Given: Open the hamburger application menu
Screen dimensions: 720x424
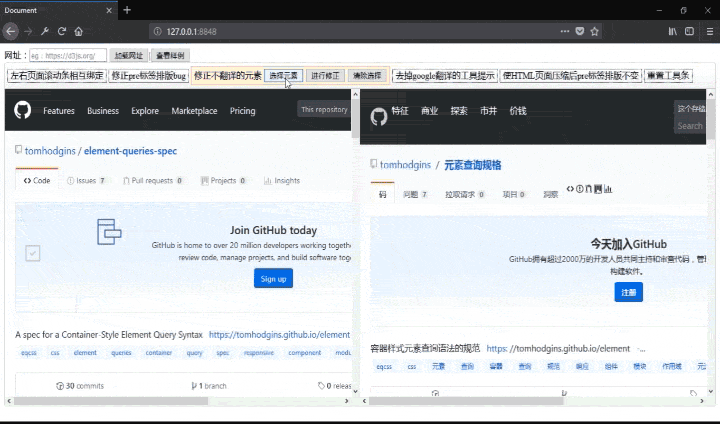Looking at the screenshot, I should coord(710,31).
